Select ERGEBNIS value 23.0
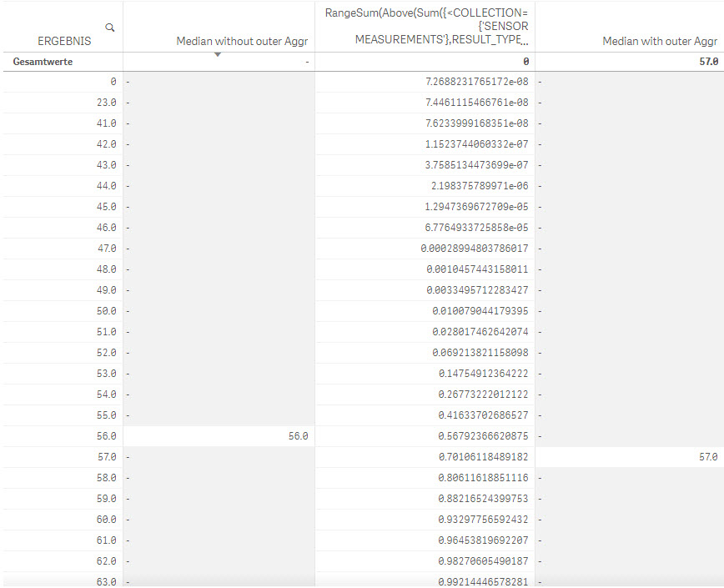 click(107, 103)
